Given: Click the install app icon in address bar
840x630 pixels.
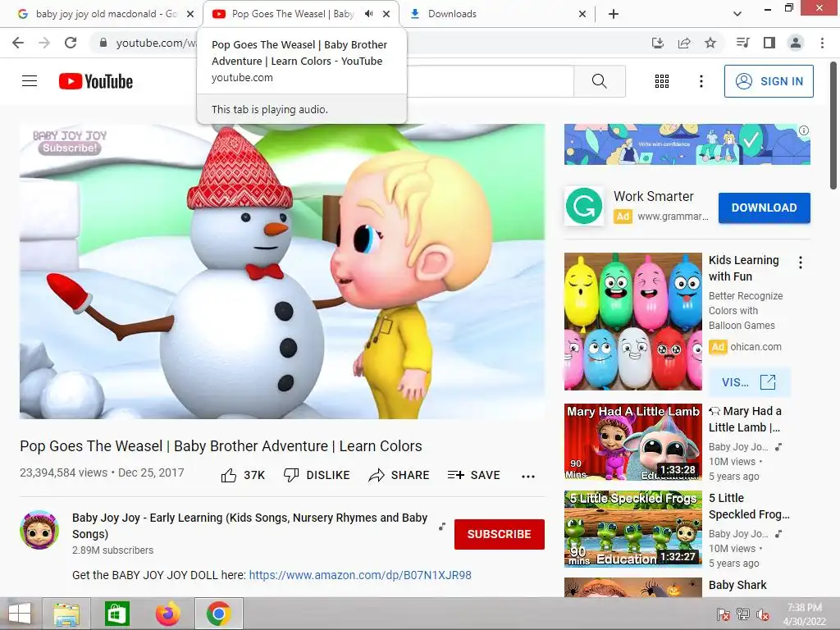Looking at the screenshot, I should click(x=658, y=43).
